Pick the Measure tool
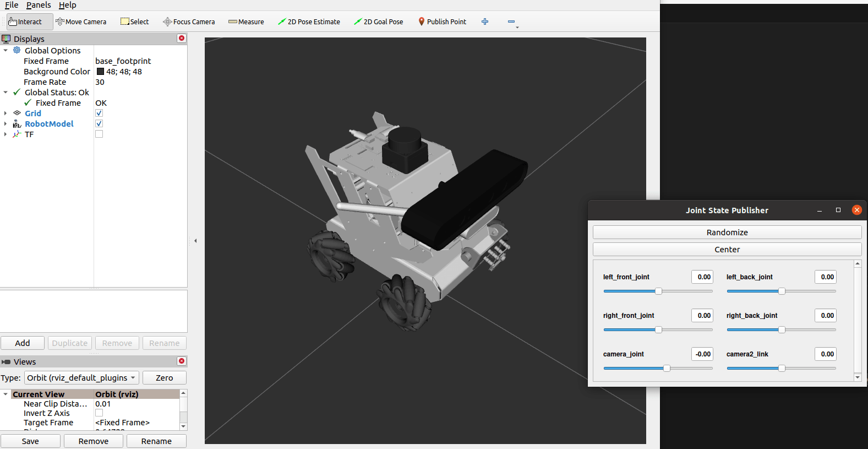Screen dimensions: 868x449 pyautogui.click(x=246, y=22)
